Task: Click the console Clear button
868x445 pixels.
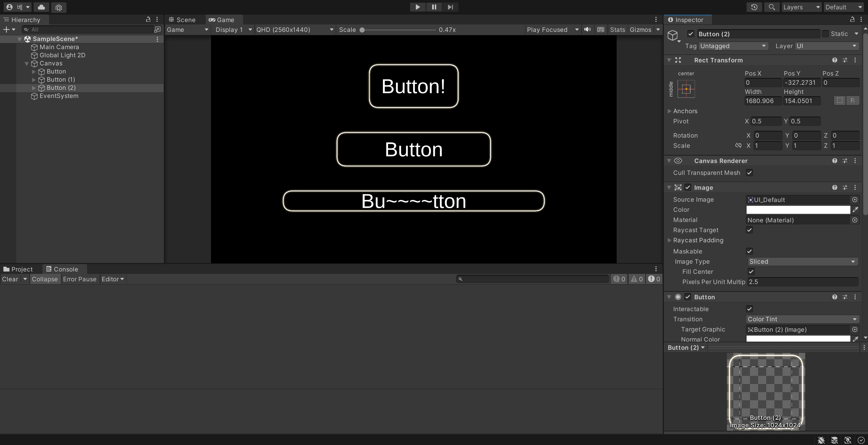Action: 10,279
